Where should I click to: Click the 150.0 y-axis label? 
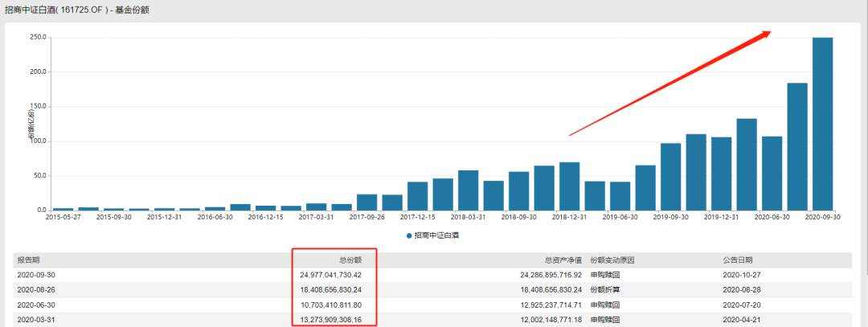(39, 107)
